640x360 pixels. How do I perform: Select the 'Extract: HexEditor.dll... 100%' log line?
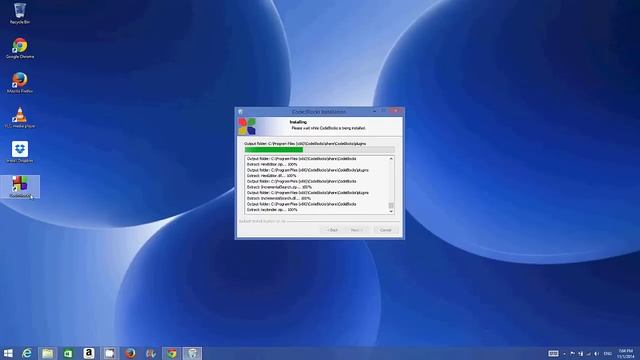coord(271,176)
